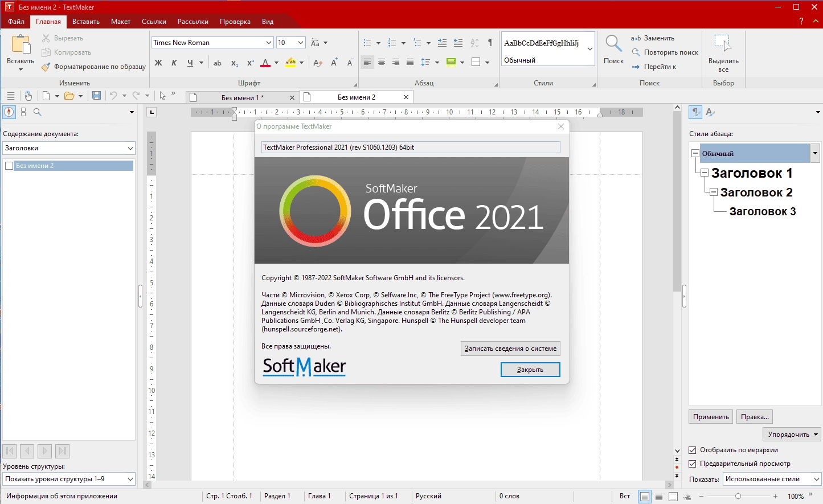The width and height of the screenshot is (823, 504).
Task: Toggle italic formatting (К)
Action: 174,63
